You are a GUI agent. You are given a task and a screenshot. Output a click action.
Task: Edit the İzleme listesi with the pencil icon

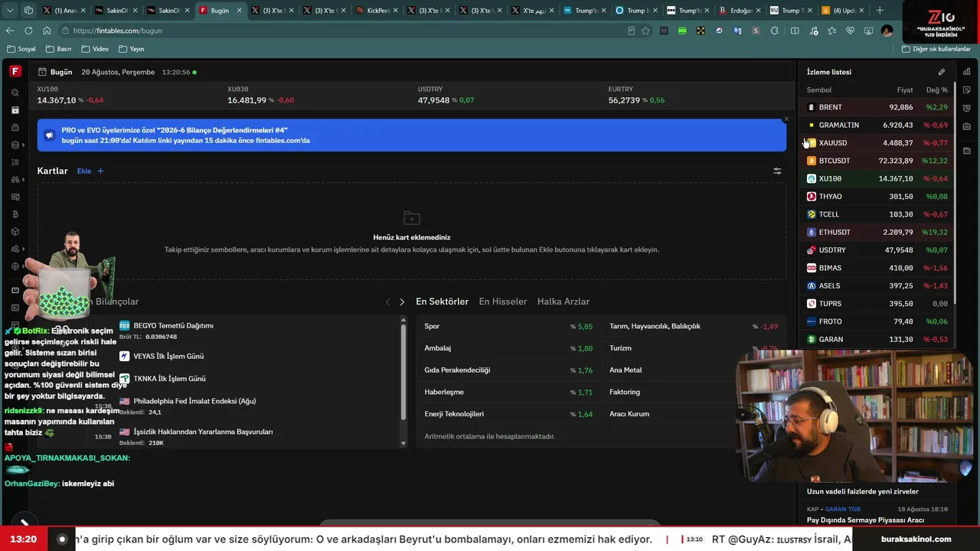(x=942, y=72)
